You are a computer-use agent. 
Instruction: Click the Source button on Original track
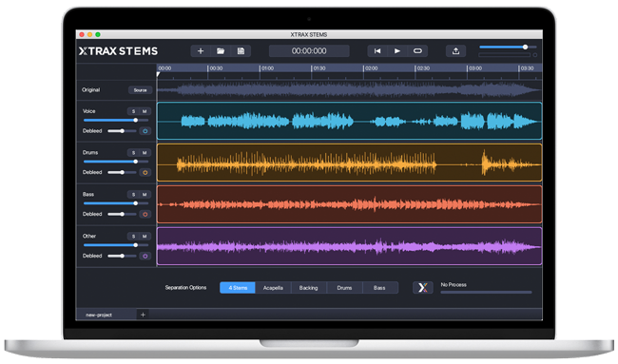(140, 90)
